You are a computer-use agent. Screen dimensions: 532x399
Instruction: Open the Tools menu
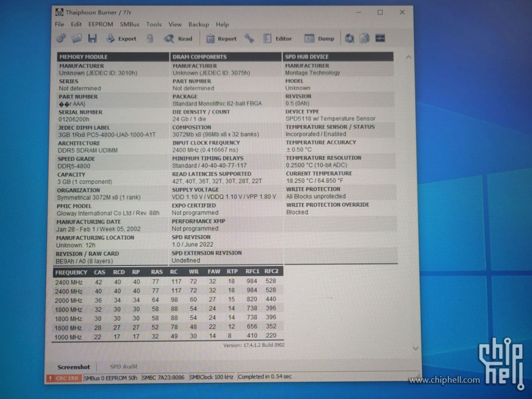(x=154, y=24)
